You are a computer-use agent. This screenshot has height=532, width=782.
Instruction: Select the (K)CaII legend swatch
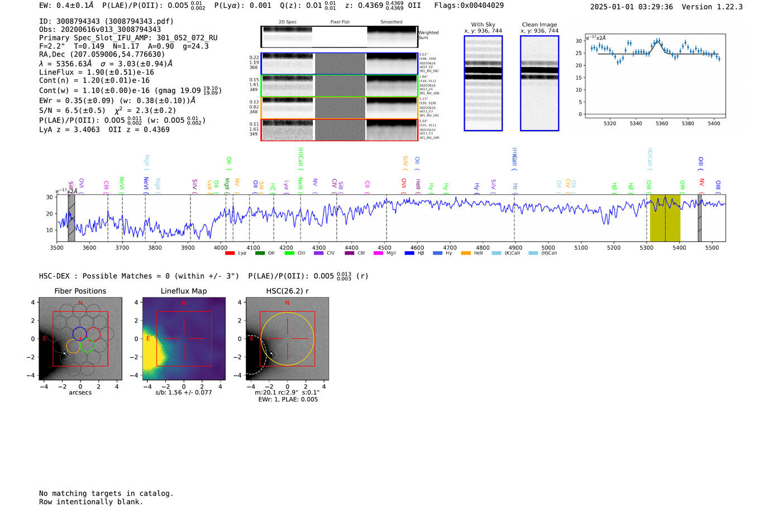(497, 253)
